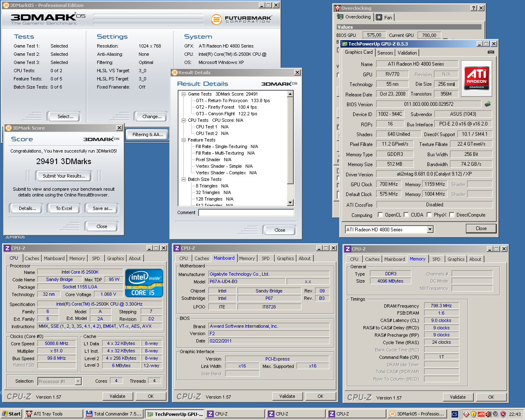Click the help question mark in Overclocking window

[474, 8]
